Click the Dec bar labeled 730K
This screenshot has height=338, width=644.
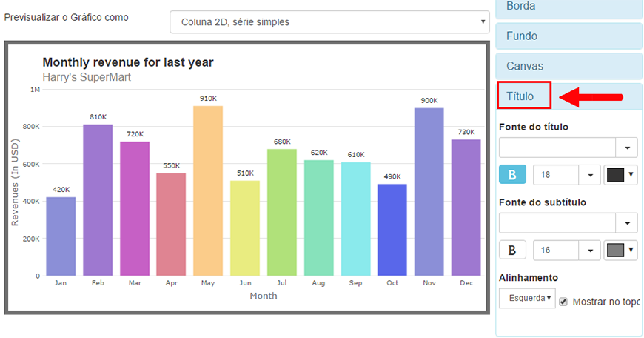[x=466, y=208]
